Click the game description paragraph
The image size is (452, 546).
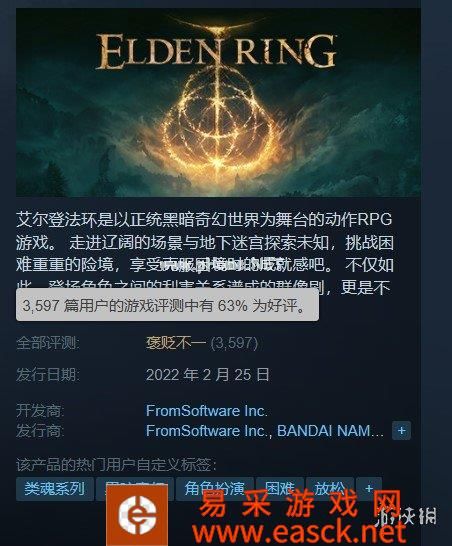click(205, 253)
